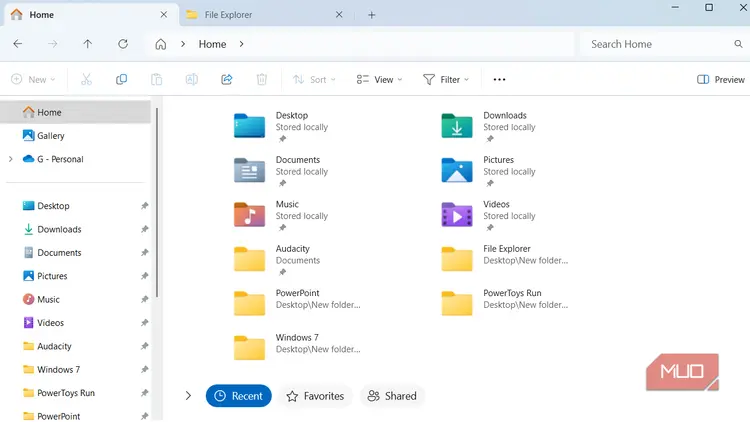
Task: Switch to the Home tab
Action: pyautogui.click(x=91, y=15)
